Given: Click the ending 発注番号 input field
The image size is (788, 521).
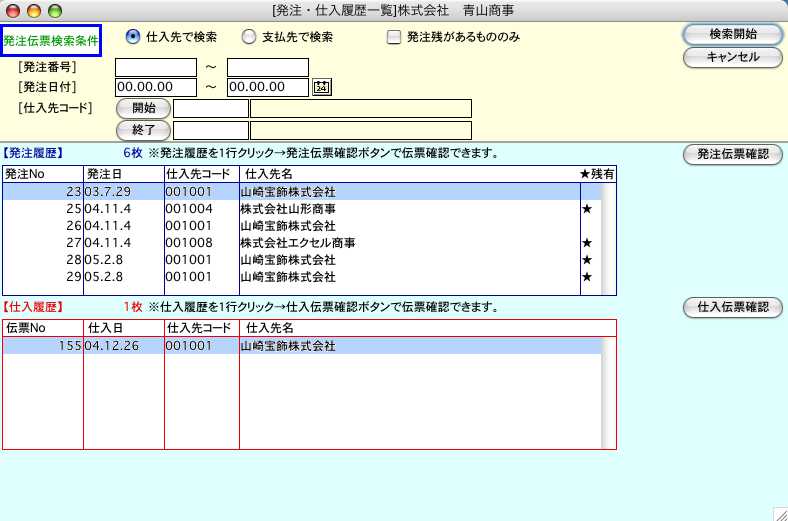Looking at the screenshot, I should click(267, 68).
